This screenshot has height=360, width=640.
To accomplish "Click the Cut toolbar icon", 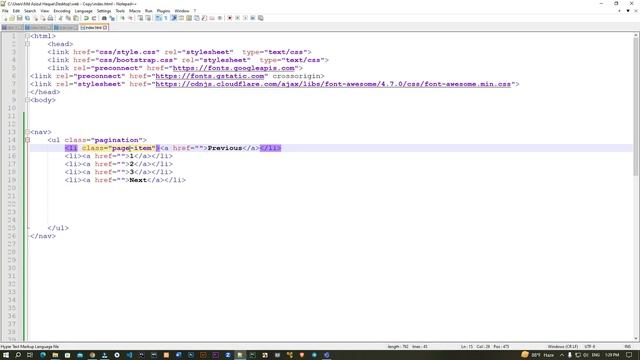I will 60,18.
